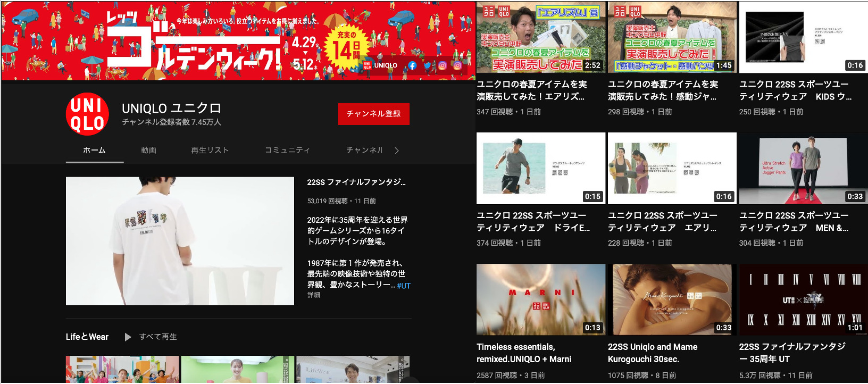Open the Ultra Stretch Active Jogger Pants video
868x384 pixels.
click(x=803, y=168)
